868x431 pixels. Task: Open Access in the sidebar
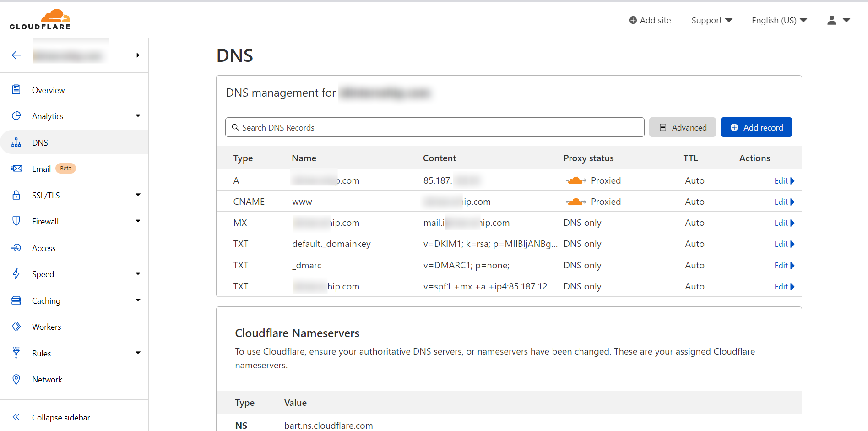click(x=44, y=248)
